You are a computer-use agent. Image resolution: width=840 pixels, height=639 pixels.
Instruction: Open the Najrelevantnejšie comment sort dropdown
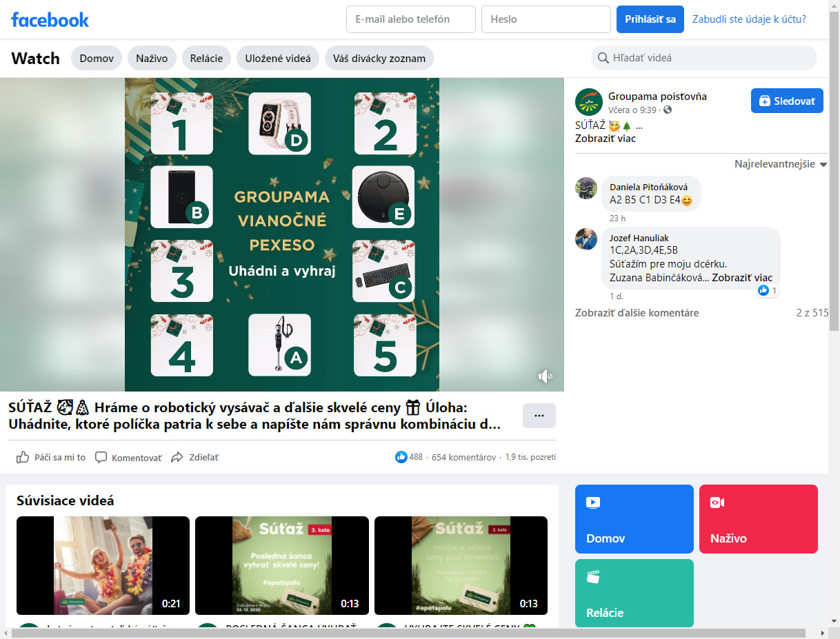(781, 164)
